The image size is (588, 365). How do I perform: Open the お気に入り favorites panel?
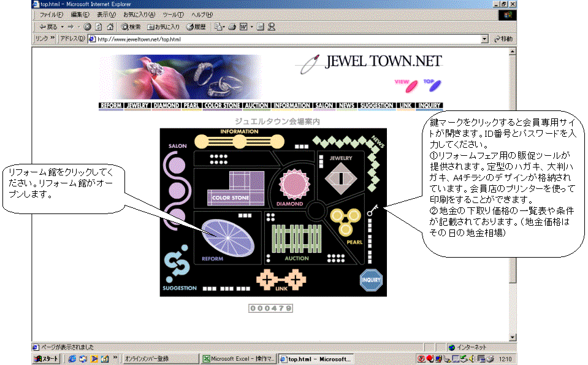(164, 26)
